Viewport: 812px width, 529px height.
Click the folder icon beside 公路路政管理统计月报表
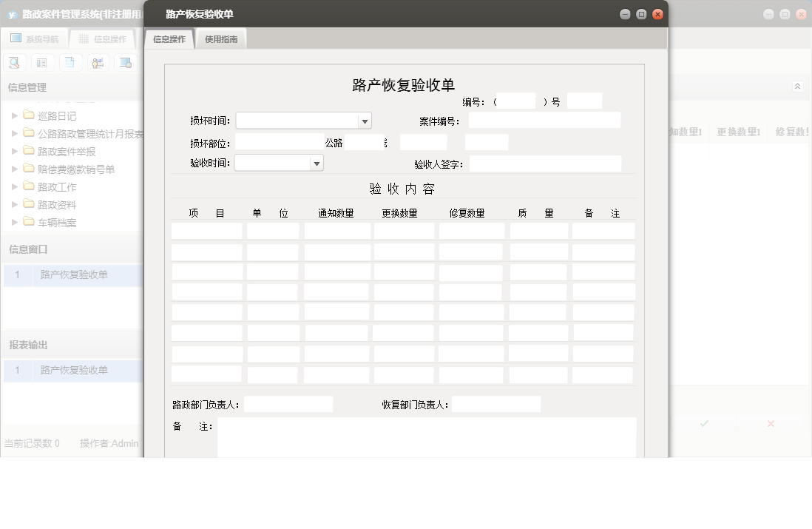29,133
